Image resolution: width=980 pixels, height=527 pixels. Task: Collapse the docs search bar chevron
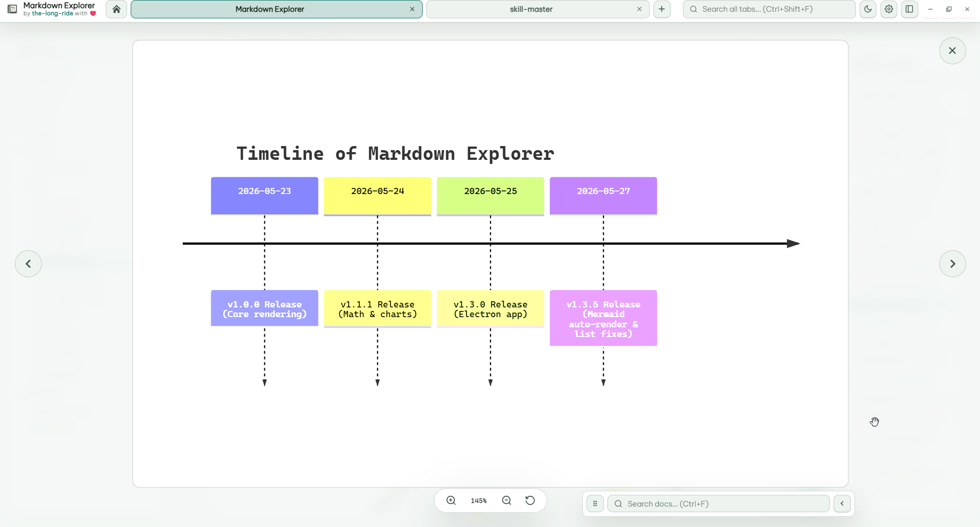[x=842, y=504]
